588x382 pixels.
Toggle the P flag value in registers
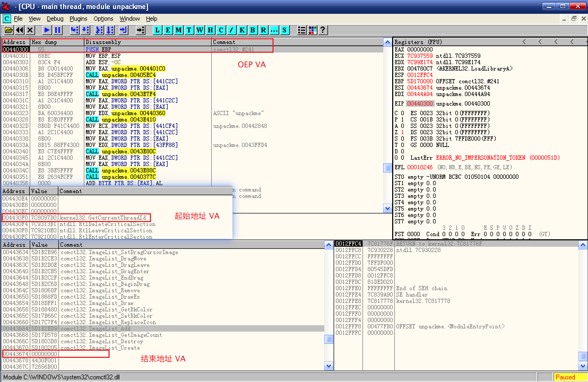pyautogui.click(x=403, y=119)
